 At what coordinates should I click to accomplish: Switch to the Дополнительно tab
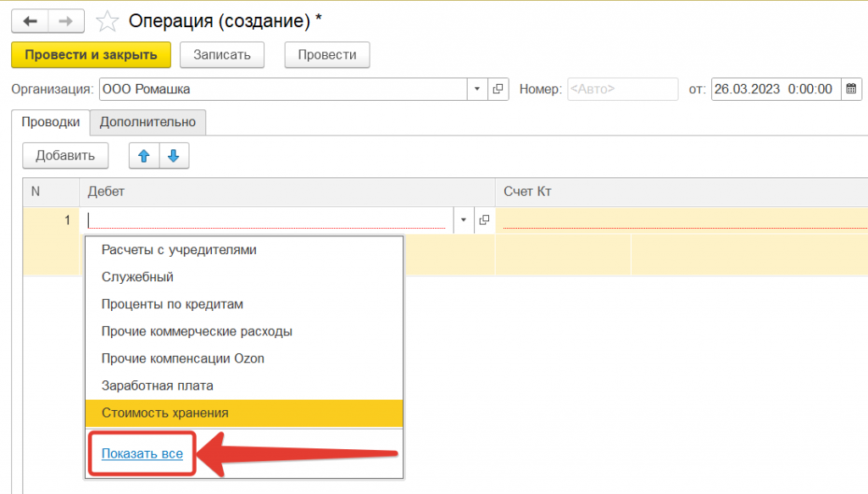click(147, 122)
